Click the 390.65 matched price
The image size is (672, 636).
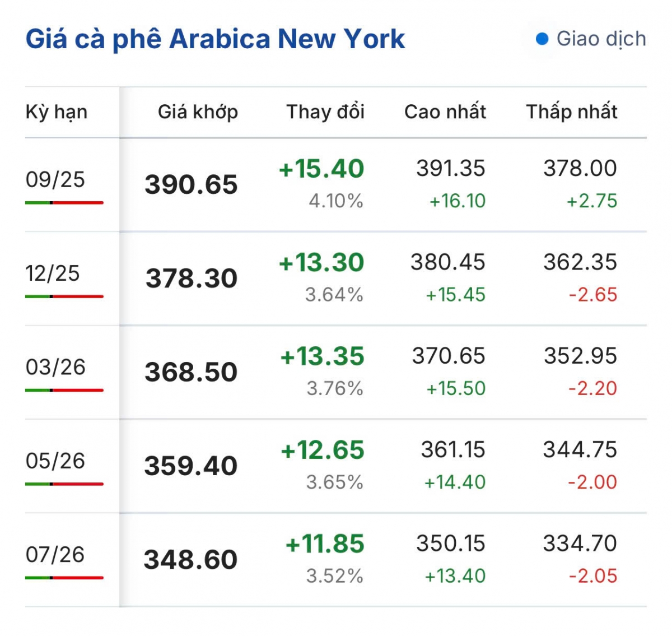192,185
